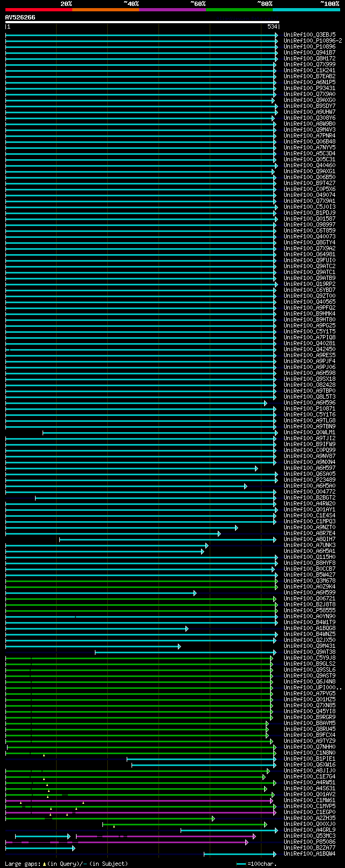345x868 pixels.
Task: Select the UniRef100_A9TLG8 label
Action: coord(309,420)
